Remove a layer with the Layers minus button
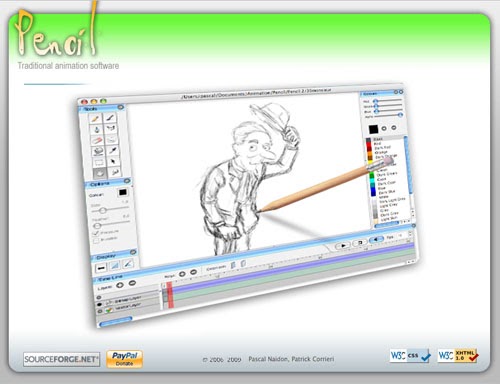This screenshot has width=500, height=384. pyautogui.click(x=132, y=283)
